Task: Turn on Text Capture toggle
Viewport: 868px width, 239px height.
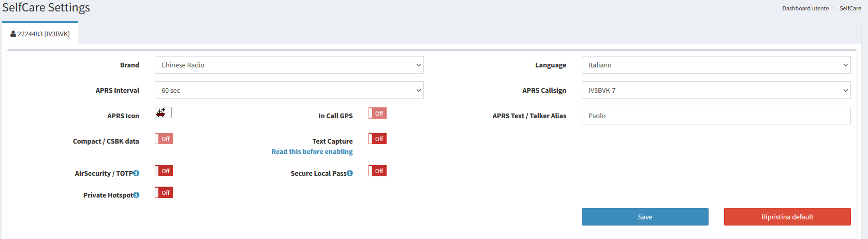Action: [377, 138]
